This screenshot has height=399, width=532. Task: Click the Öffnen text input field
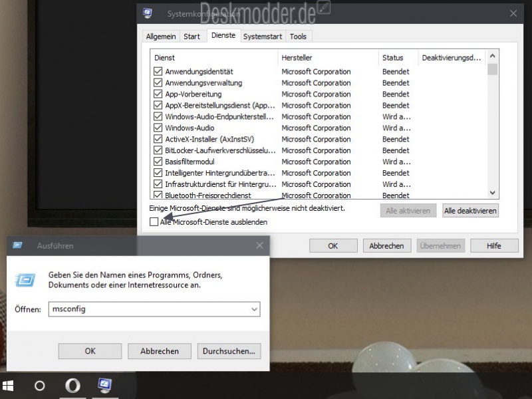(x=148, y=309)
